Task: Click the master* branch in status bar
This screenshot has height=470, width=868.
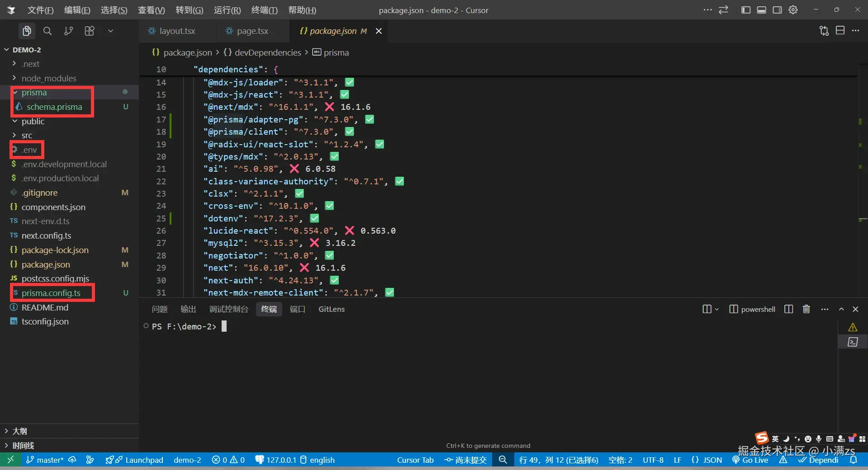Action: 45,460
